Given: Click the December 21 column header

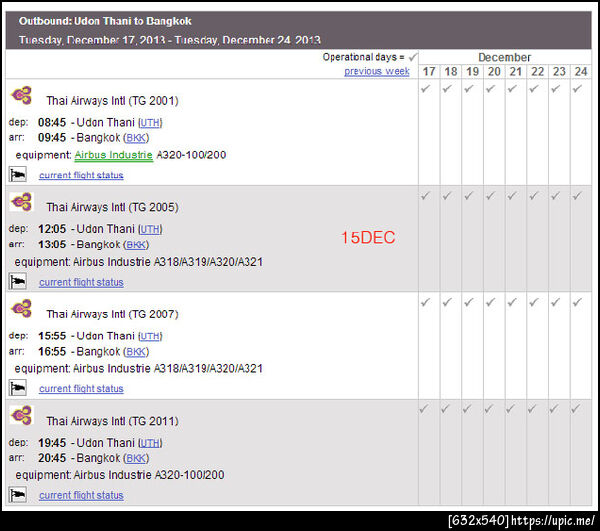Looking at the screenshot, I should 516,72.
